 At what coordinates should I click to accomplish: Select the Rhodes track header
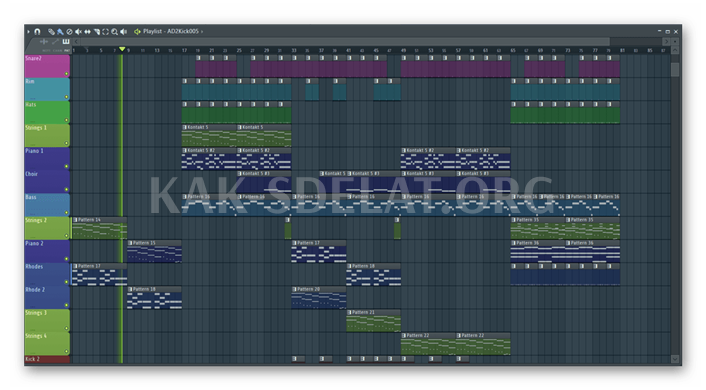pos(47,274)
